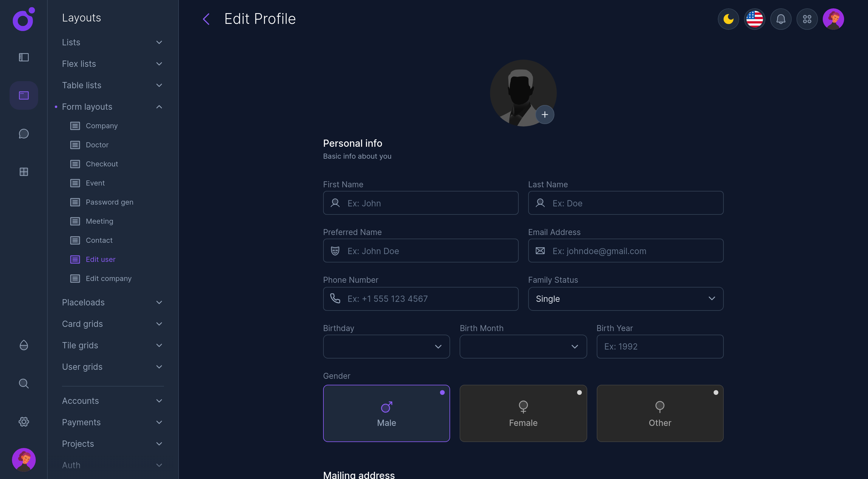Select the Password gen form layout
This screenshot has height=479, width=868.
[109, 202]
